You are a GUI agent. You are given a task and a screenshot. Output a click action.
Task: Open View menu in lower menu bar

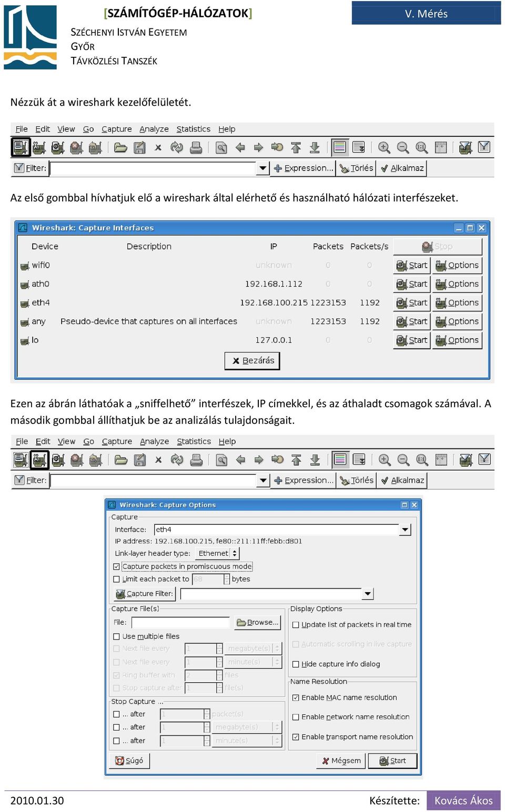click(66, 441)
